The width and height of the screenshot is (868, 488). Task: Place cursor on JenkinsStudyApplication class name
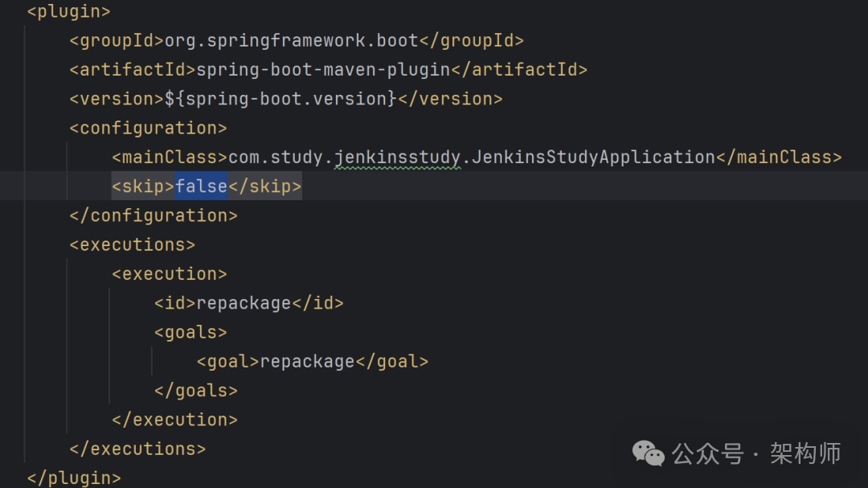click(593, 158)
